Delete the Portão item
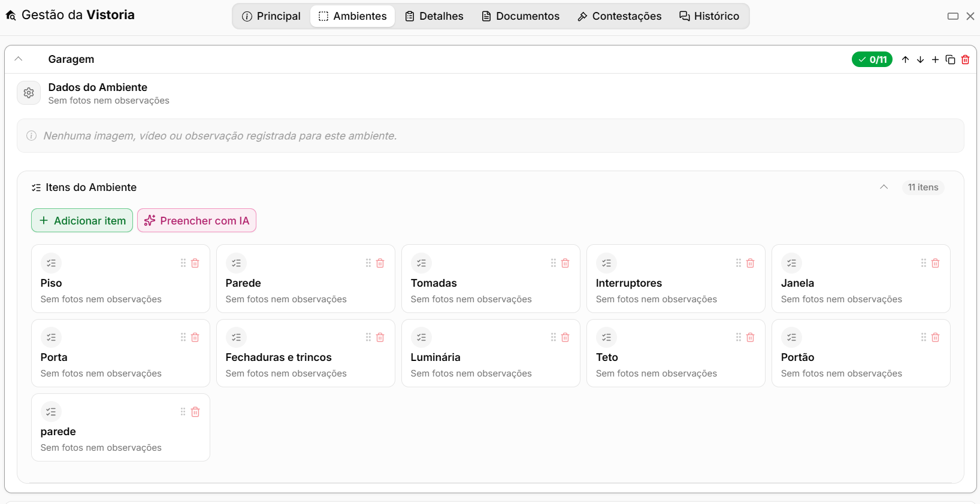This screenshot has height=504, width=980. click(936, 337)
